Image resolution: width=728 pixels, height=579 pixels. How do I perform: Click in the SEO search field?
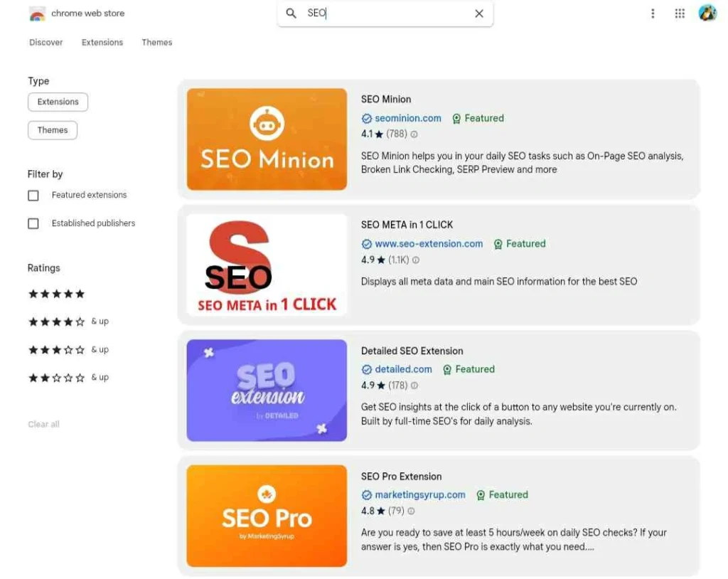pyautogui.click(x=385, y=14)
